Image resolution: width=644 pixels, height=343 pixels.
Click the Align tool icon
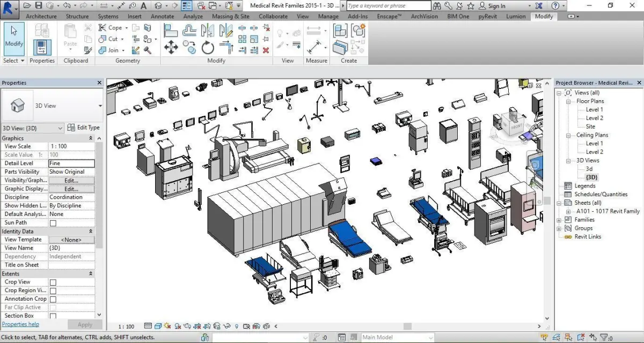pos(171,30)
